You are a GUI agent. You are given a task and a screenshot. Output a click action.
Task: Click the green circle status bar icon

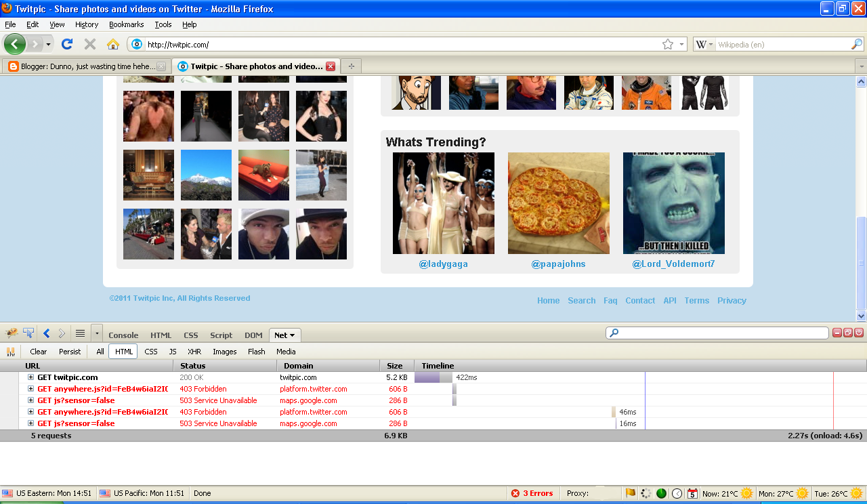(661, 493)
